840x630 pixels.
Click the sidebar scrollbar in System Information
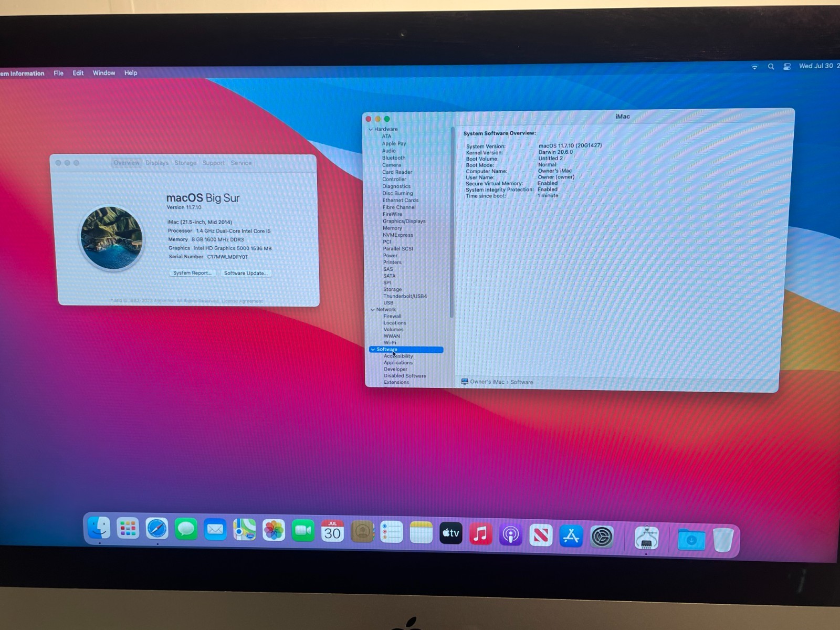452,223
